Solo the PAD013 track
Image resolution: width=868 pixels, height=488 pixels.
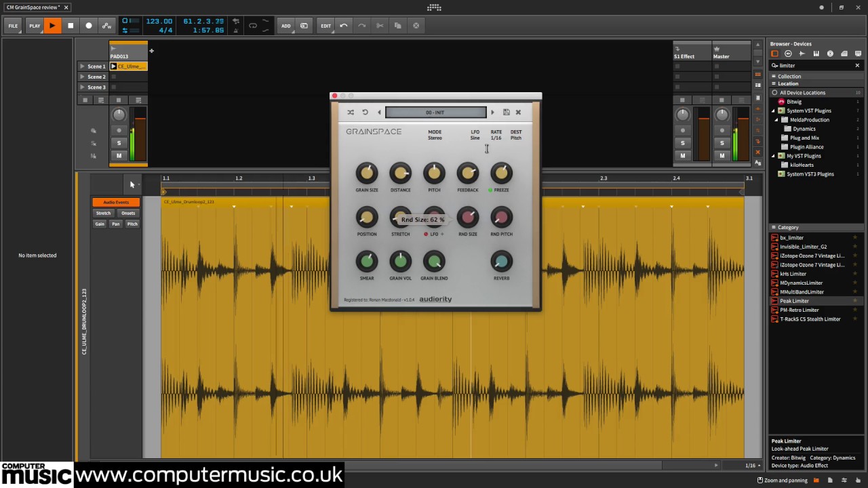pyautogui.click(x=119, y=143)
